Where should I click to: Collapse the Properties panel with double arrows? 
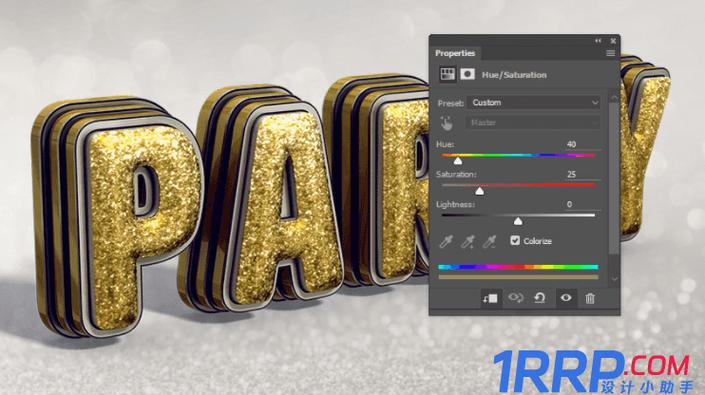tap(598, 41)
